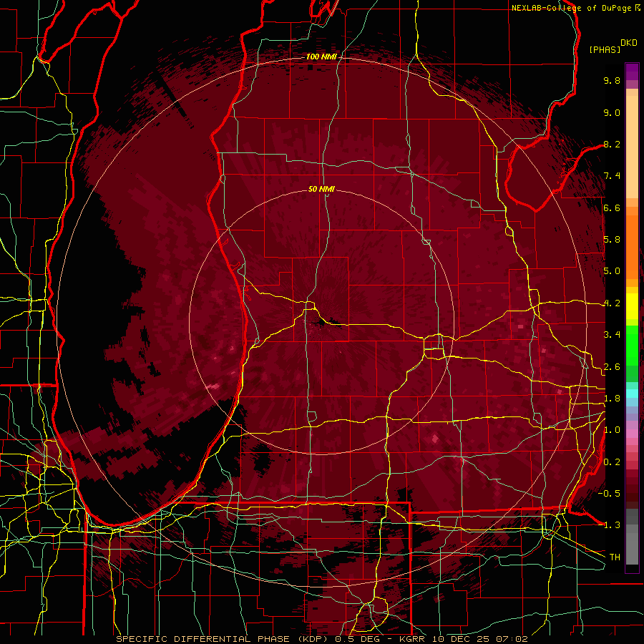Image resolution: width=644 pixels, height=644 pixels.
Task: Pick the yellow color bar segment
Action: pos(632,306)
